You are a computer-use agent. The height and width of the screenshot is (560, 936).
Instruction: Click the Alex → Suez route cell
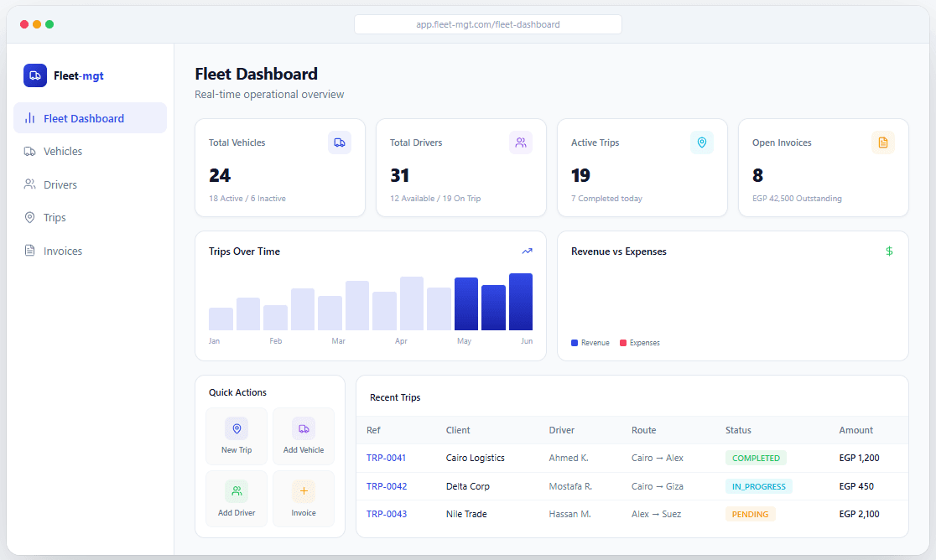coord(656,514)
